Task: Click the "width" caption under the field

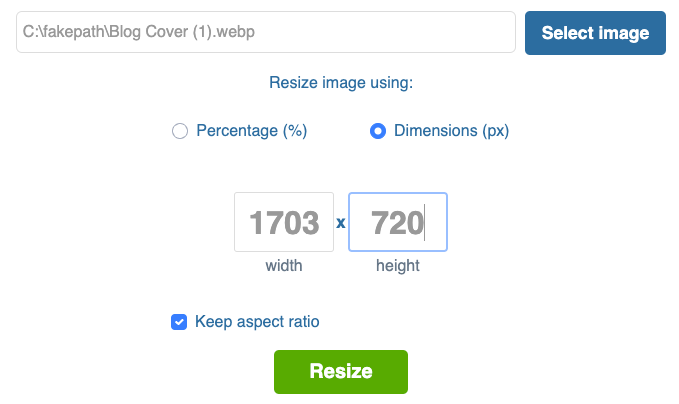Action: point(284,266)
